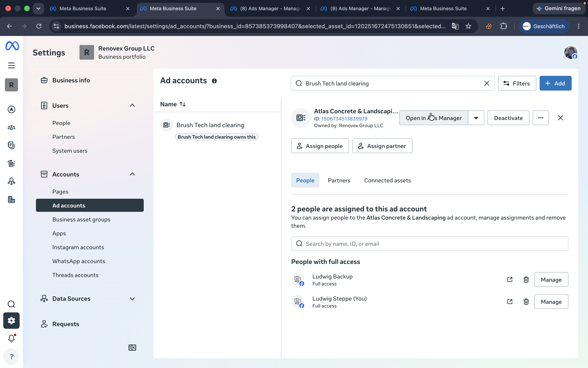Open the stacked documents icon in rail
Image resolution: width=588 pixels, height=368 pixels.
click(11, 145)
